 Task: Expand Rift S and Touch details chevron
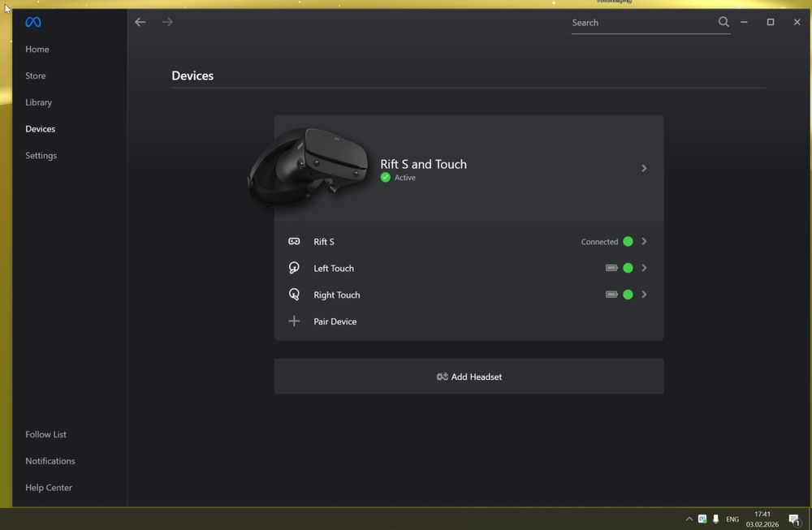644,168
